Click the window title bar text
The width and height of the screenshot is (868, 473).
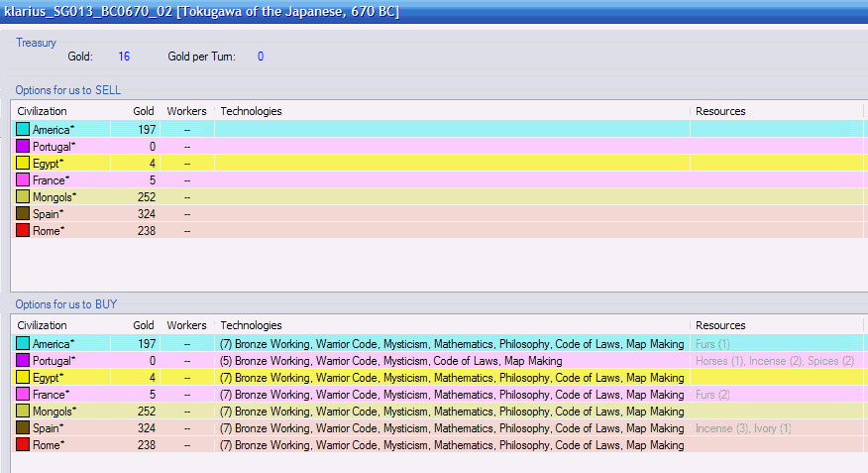pos(201,11)
